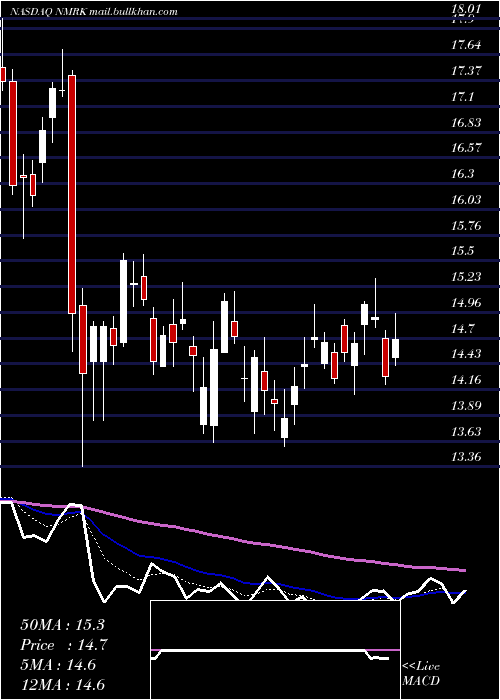Screen dimensions: 500x700
Task: Click the 15.76 price axis label
Action: click(467, 225)
